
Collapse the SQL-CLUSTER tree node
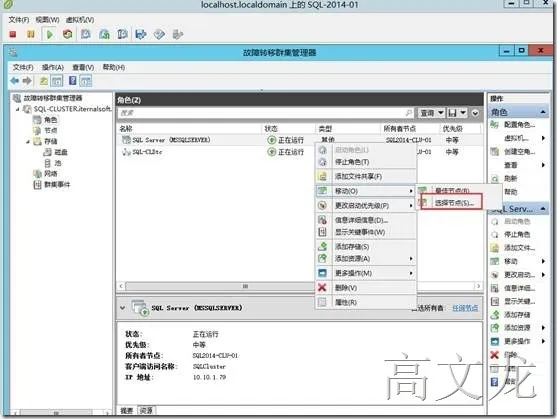[x=18, y=109]
